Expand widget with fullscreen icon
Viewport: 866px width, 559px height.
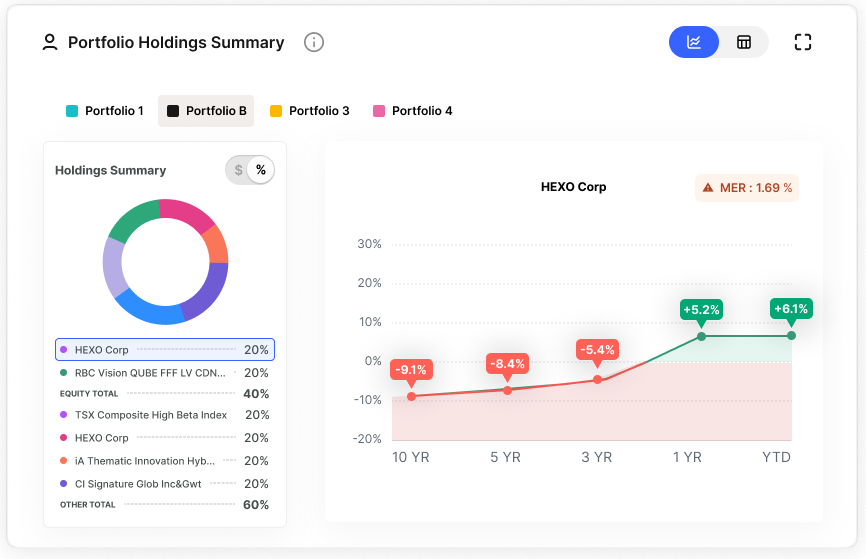pyautogui.click(x=802, y=42)
